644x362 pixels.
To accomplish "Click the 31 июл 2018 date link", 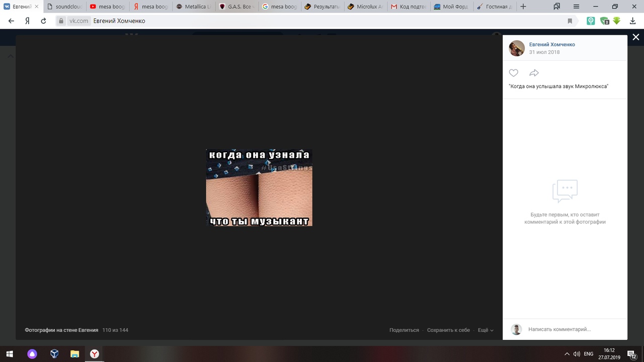I will pos(544,52).
